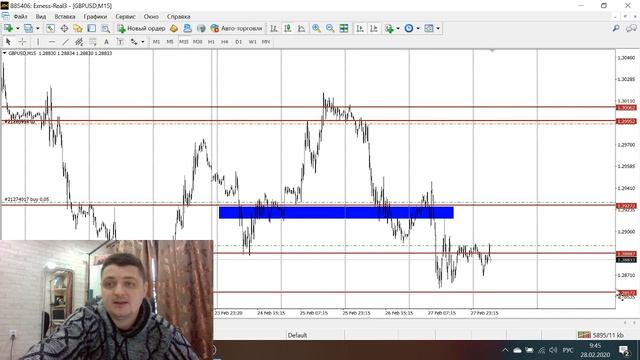Open the Indicators list icon

pos(389,28)
